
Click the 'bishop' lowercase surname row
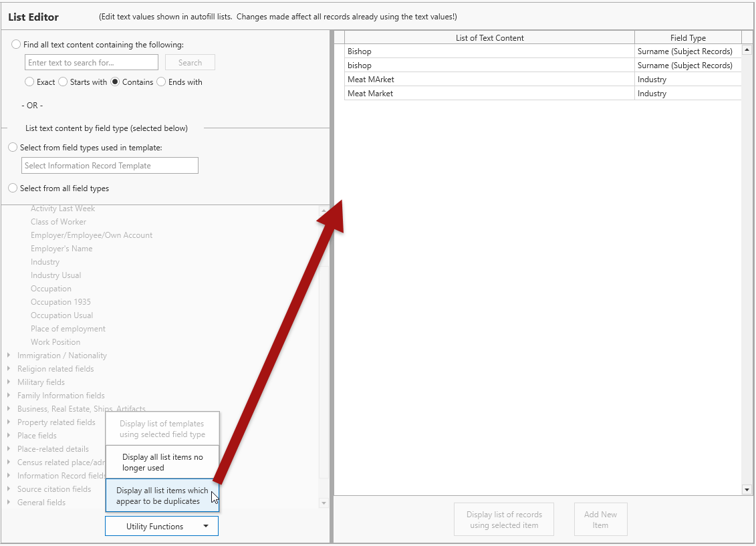489,65
